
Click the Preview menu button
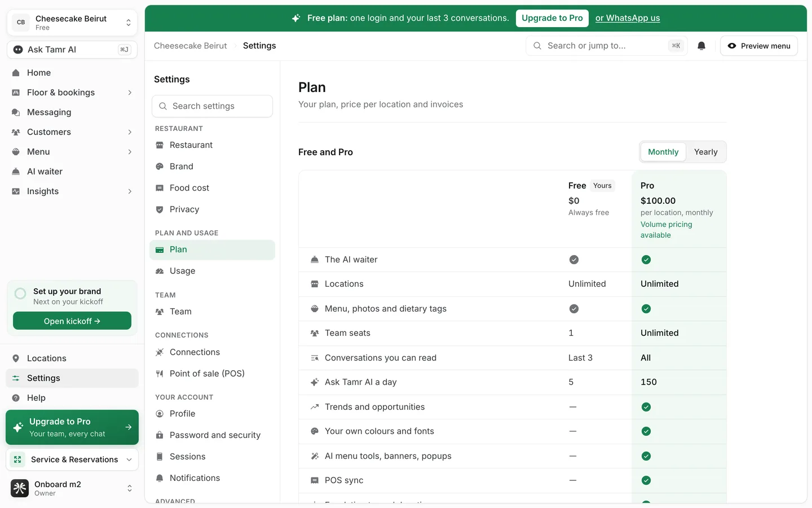(759, 46)
